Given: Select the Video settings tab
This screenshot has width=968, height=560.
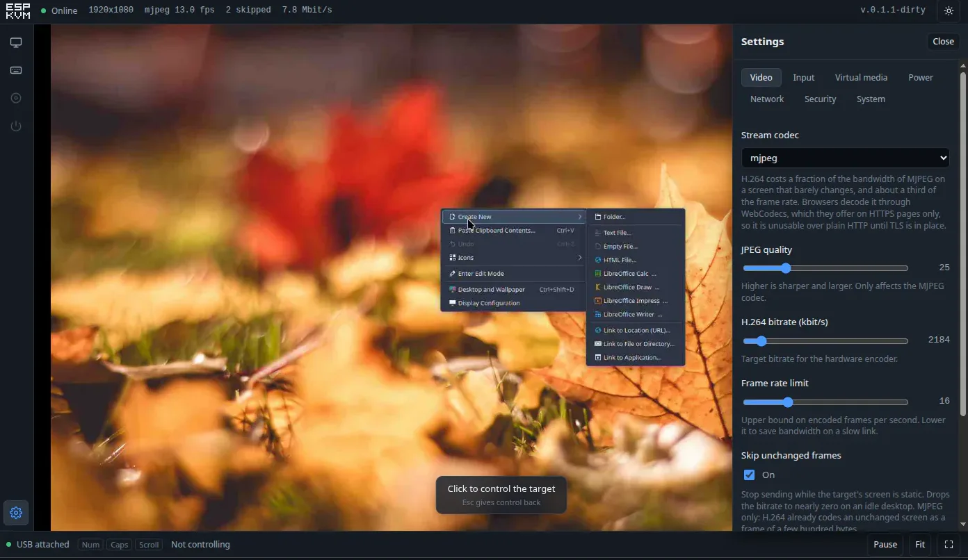Looking at the screenshot, I should [x=761, y=77].
